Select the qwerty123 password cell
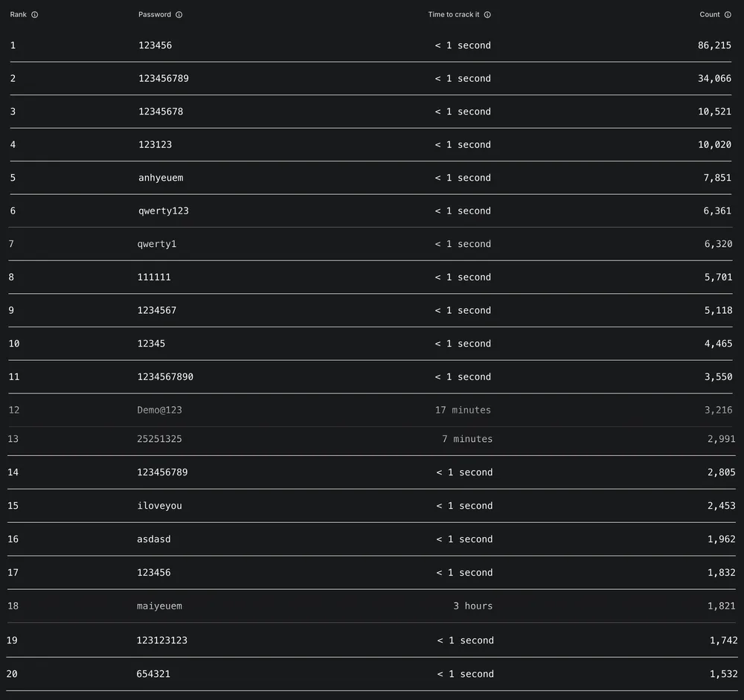The height and width of the screenshot is (700, 744). (x=164, y=211)
